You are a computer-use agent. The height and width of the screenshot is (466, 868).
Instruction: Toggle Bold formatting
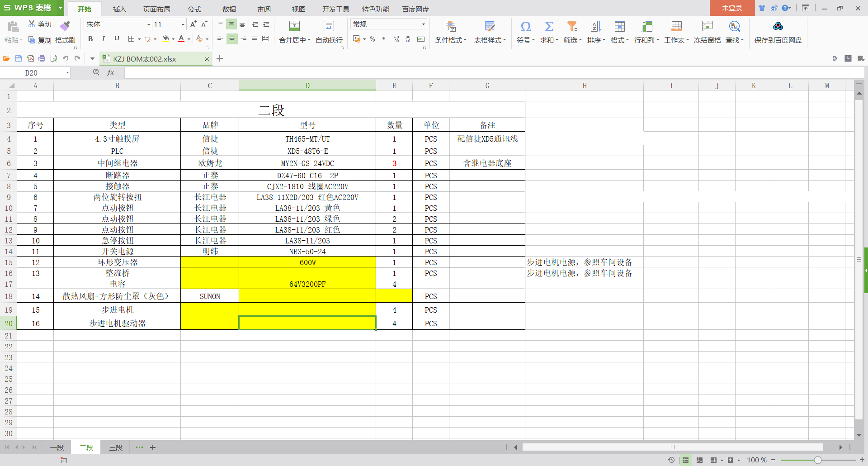[90, 39]
